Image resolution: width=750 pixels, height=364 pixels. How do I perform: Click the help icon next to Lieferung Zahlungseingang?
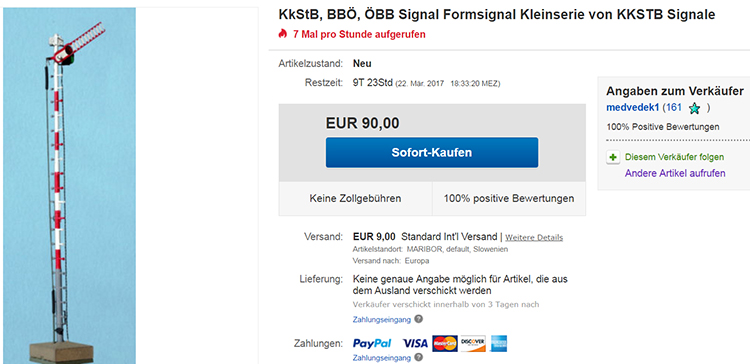tap(419, 319)
